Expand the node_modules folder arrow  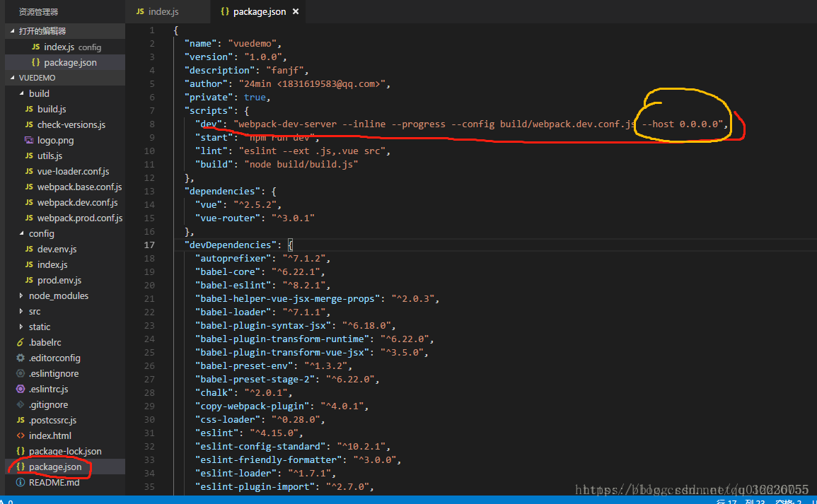(21, 295)
